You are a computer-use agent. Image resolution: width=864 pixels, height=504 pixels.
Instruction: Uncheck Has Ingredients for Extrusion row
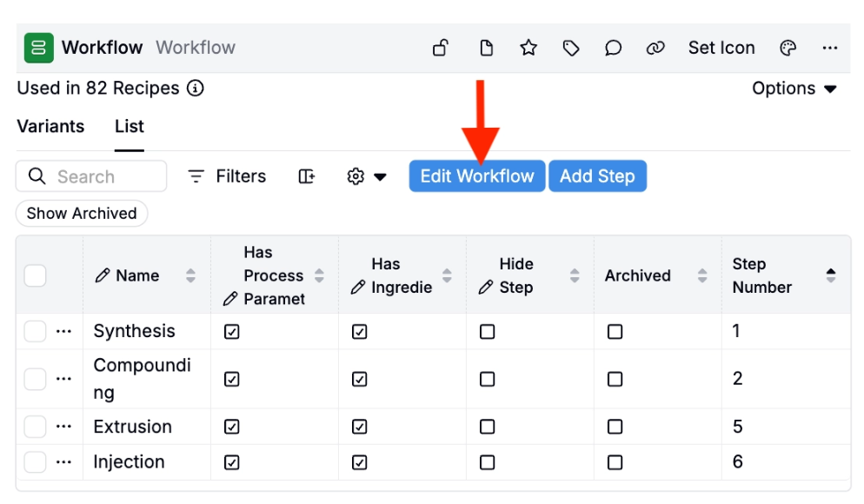[359, 427]
